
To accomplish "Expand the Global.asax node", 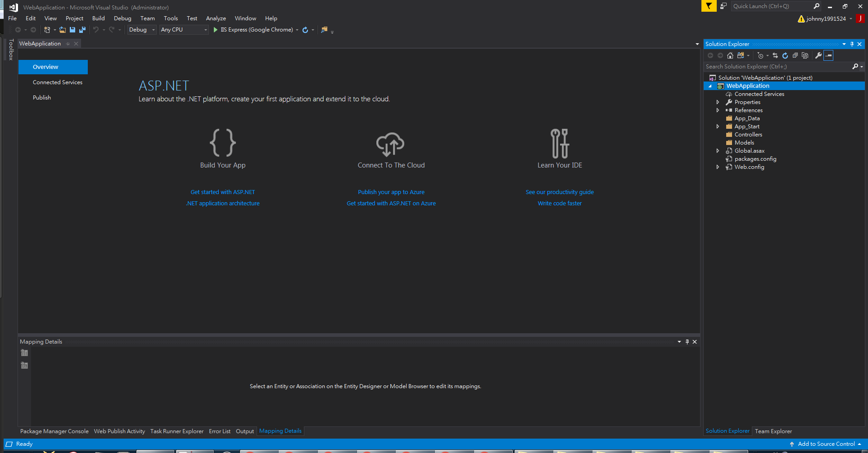I will (718, 151).
